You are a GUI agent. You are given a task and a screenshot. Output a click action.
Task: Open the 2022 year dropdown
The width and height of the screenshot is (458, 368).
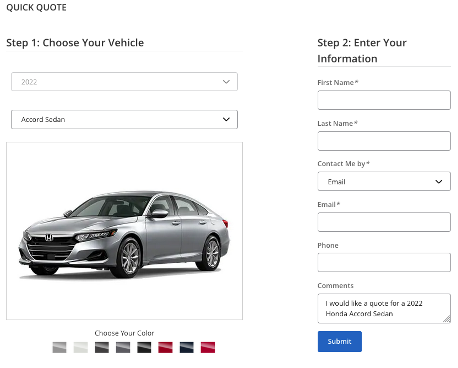click(124, 82)
